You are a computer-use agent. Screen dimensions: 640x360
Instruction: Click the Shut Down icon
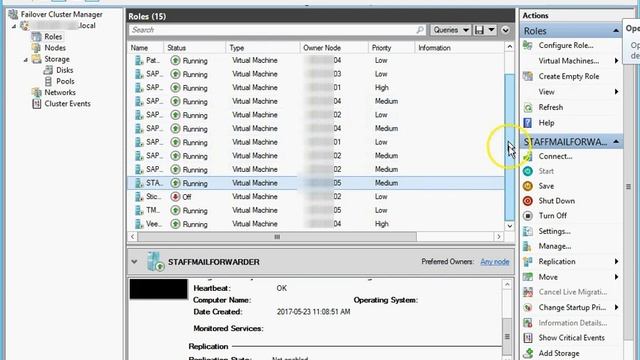click(528, 201)
